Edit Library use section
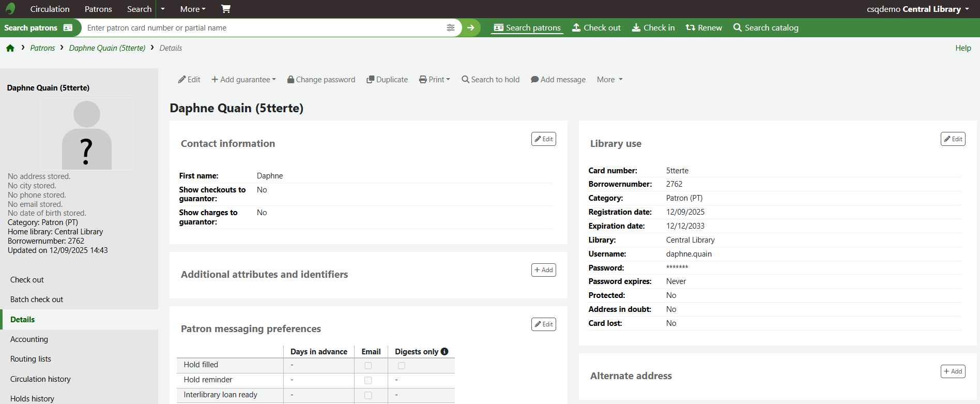Screen dimensions: 980x404 tap(953, 139)
